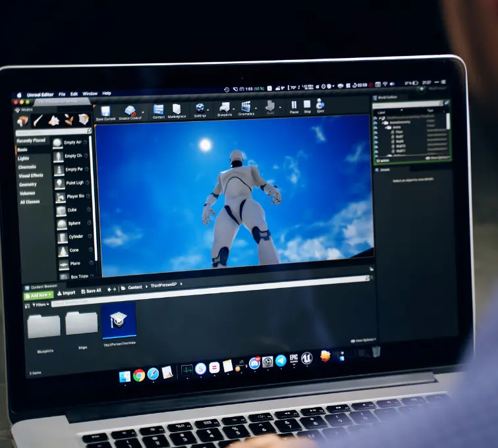Select the Foliage mode icon
Viewport: 498px width, 448px height.
(69, 119)
